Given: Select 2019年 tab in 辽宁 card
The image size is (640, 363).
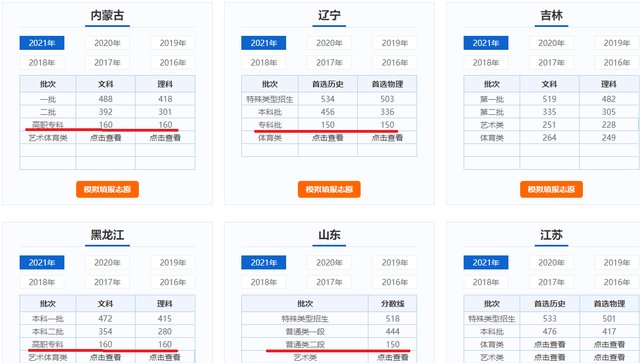Looking at the screenshot, I should (x=395, y=43).
